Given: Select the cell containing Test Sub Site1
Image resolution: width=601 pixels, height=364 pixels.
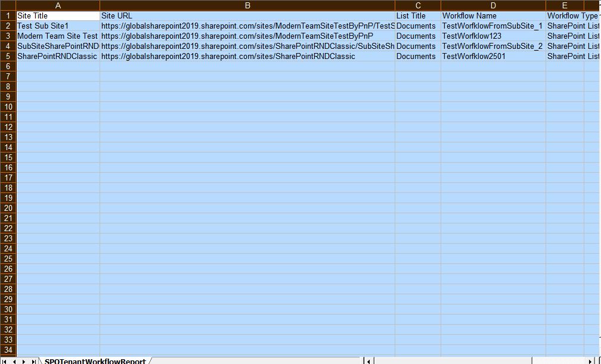Looking at the screenshot, I should click(58, 26).
